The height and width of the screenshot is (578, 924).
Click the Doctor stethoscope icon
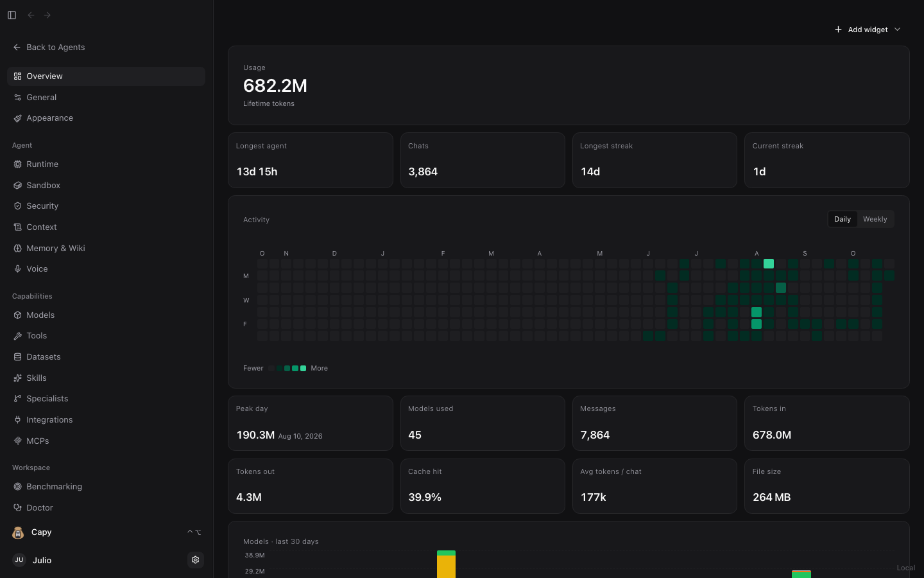coord(18,508)
